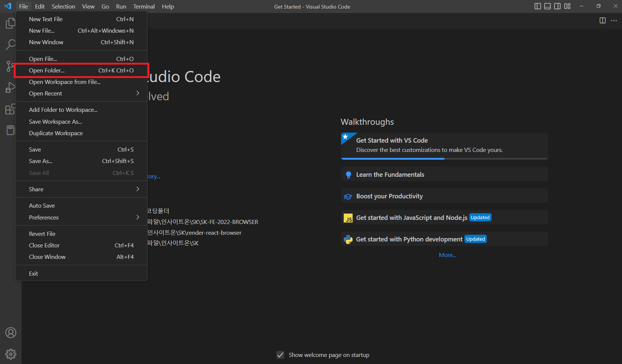This screenshot has height=364, width=622.
Task: Select Add Folder to Workspace...
Action: pos(81,110)
